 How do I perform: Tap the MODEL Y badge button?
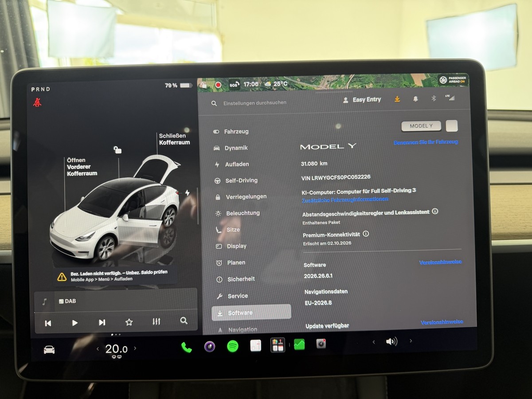421,126
